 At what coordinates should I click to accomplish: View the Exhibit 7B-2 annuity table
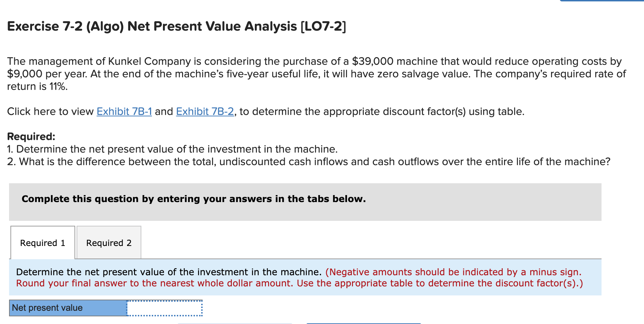[204, 112]
